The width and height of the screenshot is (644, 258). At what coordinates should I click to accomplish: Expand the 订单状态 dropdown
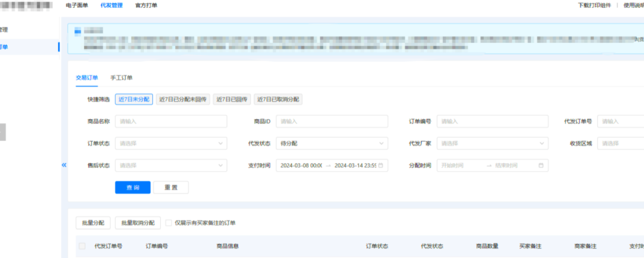[171, 144]
